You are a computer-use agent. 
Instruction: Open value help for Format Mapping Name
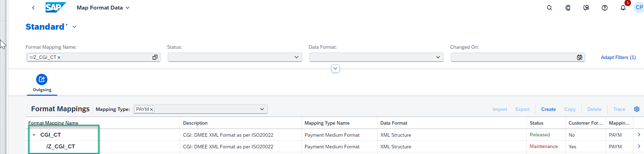(155, 57)
